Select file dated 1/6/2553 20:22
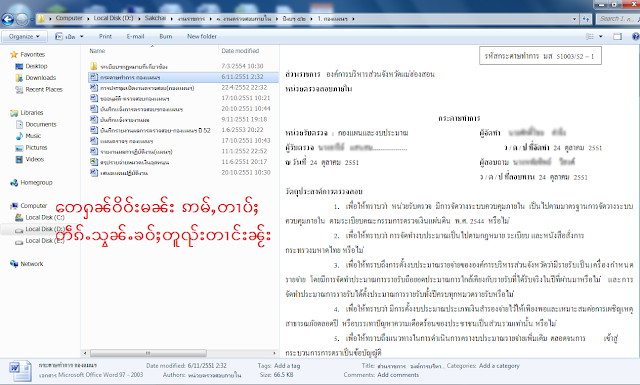The width and height of the screenshot is (640, 385). pyautogui.click(x=183, y=130)
